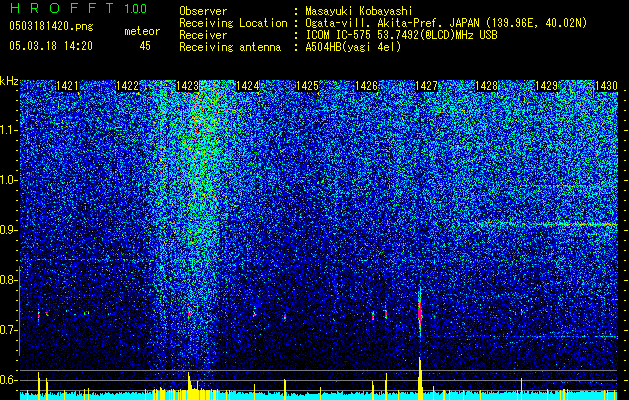
Task: Select the ICOM IC-575 receiver description
Action: pos(401,35)
